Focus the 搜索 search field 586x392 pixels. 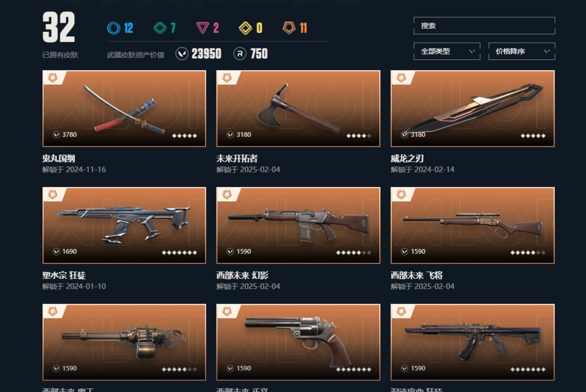(485, 26)
